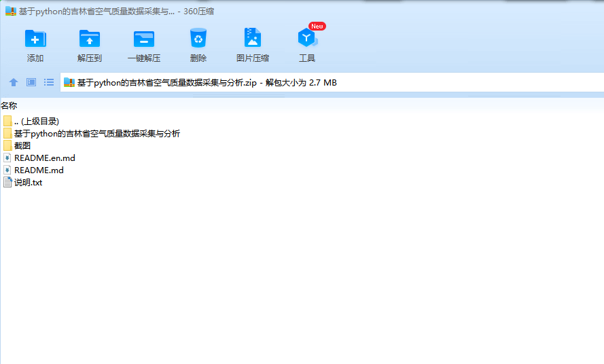
Task: Select folder 基于python的吉林省空气质量数据采集与分析
Action: click(92, 134)
